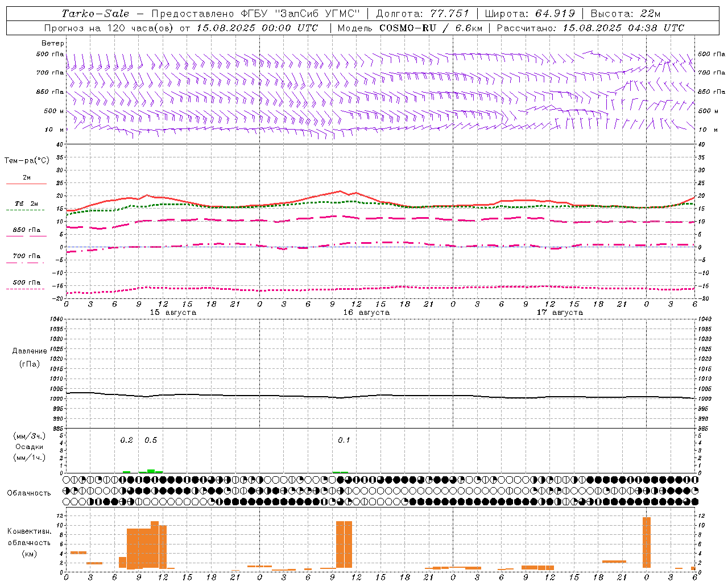728x582 pixels.
Task: Click the 0.2 precipitation value label
Action: pos(126,440)
